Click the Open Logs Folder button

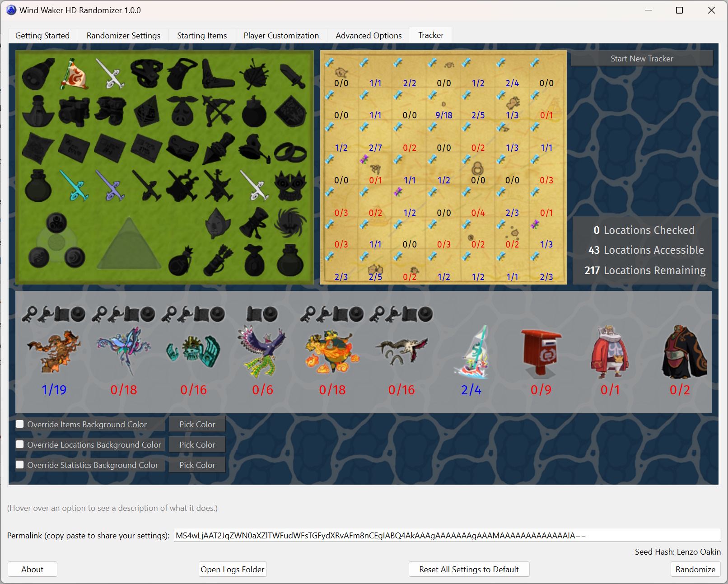[x=233, y=569]
